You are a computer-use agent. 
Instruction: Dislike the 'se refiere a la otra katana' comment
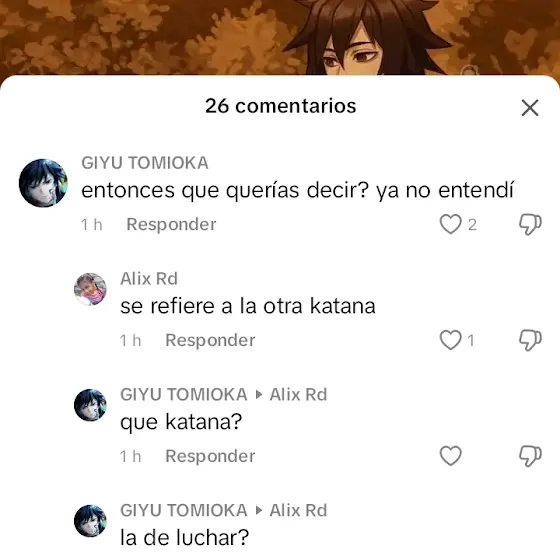coord(530,340)
